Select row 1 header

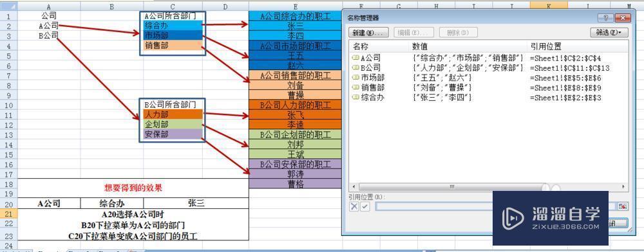[x=8, y=16]
